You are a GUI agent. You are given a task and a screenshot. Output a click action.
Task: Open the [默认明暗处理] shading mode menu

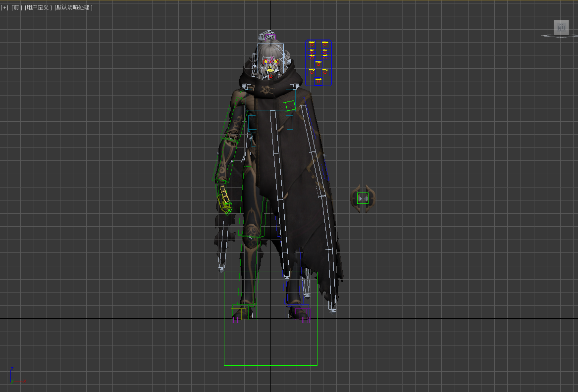pyautogui.click(x=73, y=7)
